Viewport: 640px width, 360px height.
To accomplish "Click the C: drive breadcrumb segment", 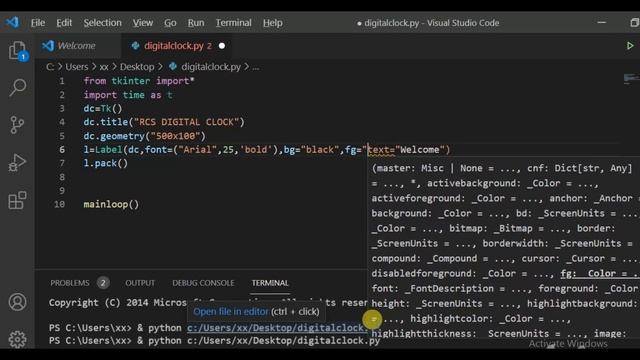I will [50, 67].
